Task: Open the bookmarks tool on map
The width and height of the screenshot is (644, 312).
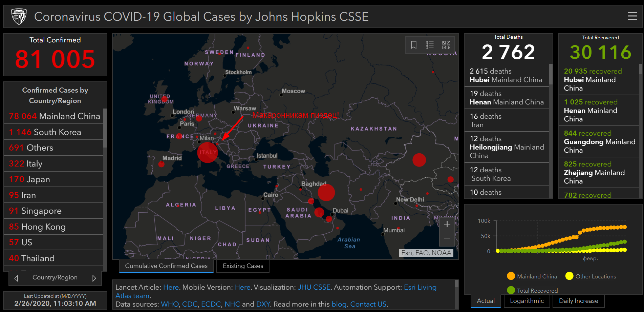Action: [413, 45]
